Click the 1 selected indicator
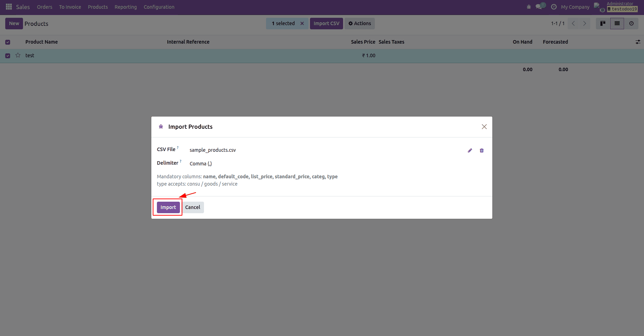The height and width of the screenshot is (336, 644). (x=283, y=23)
